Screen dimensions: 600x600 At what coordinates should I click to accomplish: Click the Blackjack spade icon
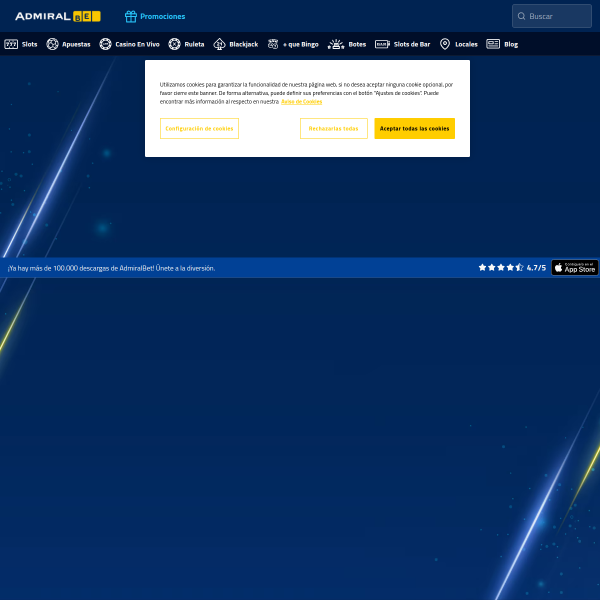[x=219, y=44]
